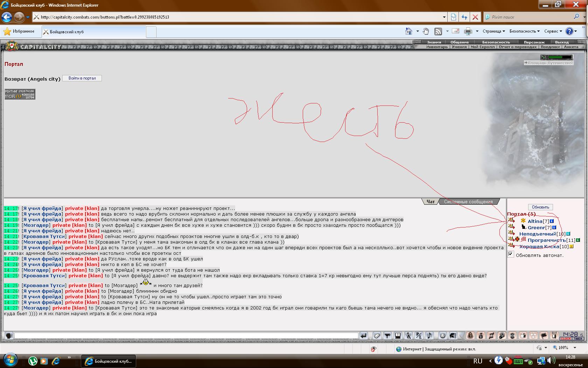Image resolution: width=588 pixels, height=368 pixels.
Task: Click the Войти в портал button
Action: [82, 78]
